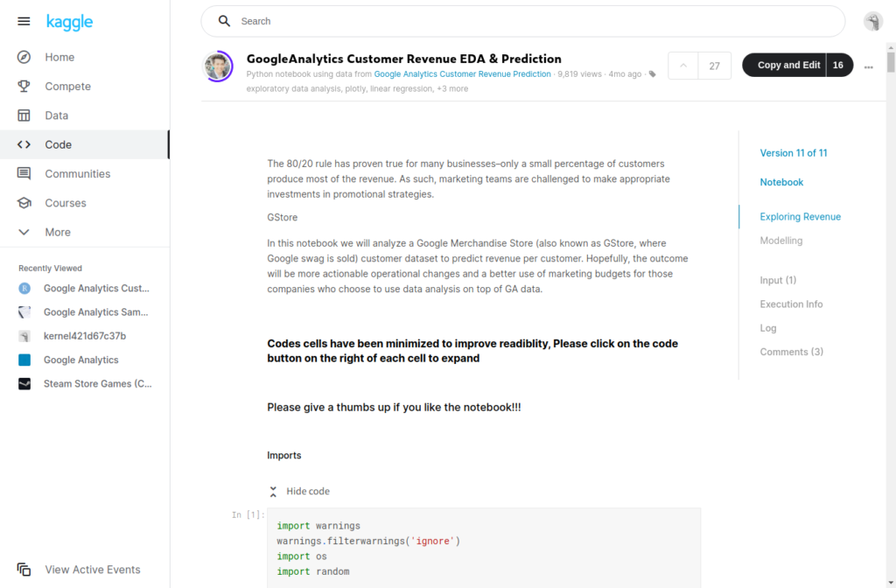Click the Home compass icon
Image resolution: width=896 pixels, height=588 pixels.
(x=24, y=57)
